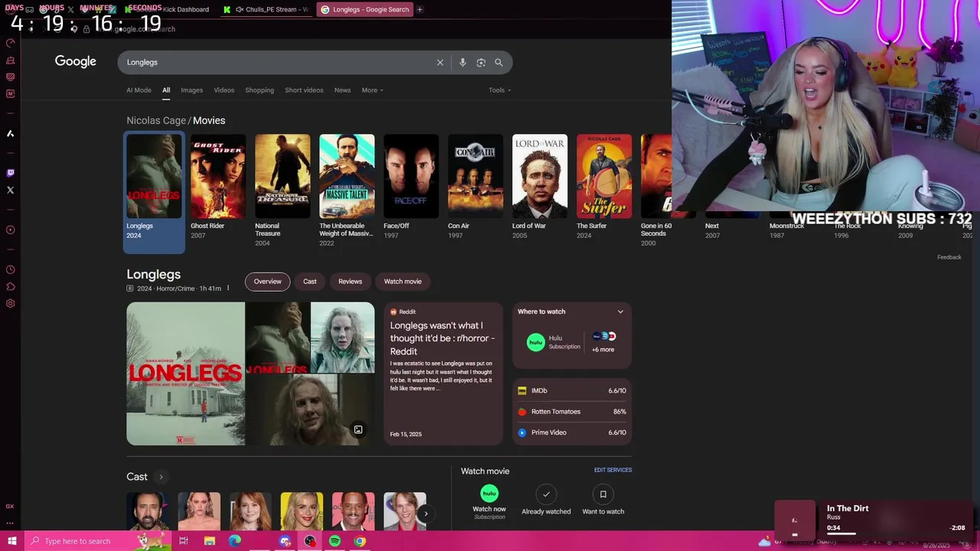
Task: Open sidebar history clock icon
Action: 10,269
